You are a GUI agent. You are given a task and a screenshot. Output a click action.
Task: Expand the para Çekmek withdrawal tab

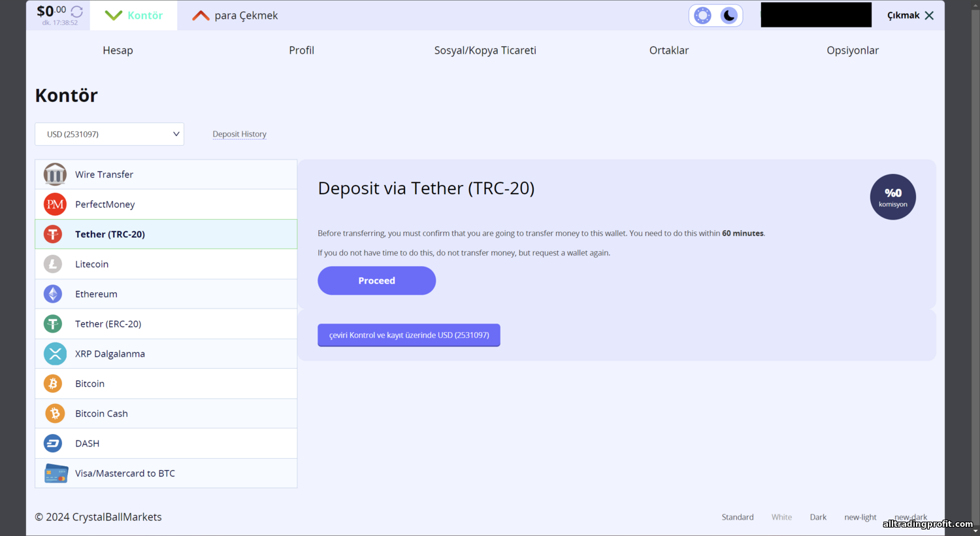[235, 15]
